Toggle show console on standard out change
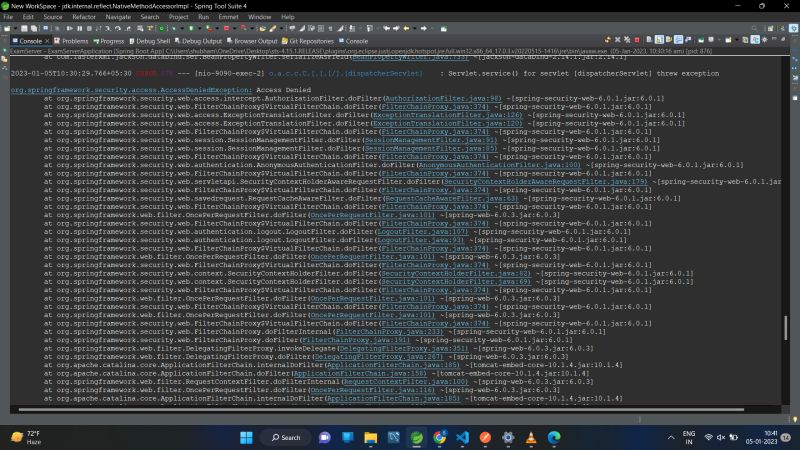Screen dimensions: 800x450 pos(679,39)
